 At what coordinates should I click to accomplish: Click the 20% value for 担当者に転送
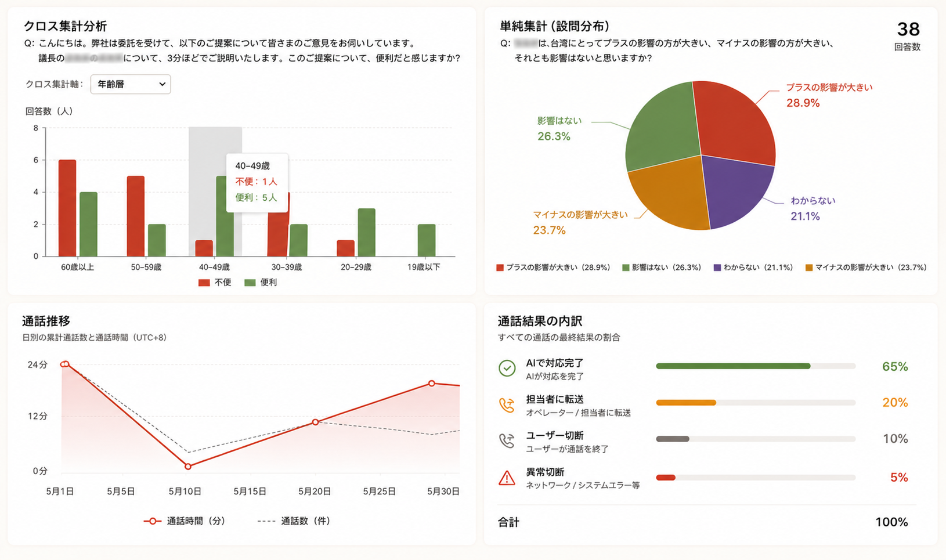pos(894,403)
